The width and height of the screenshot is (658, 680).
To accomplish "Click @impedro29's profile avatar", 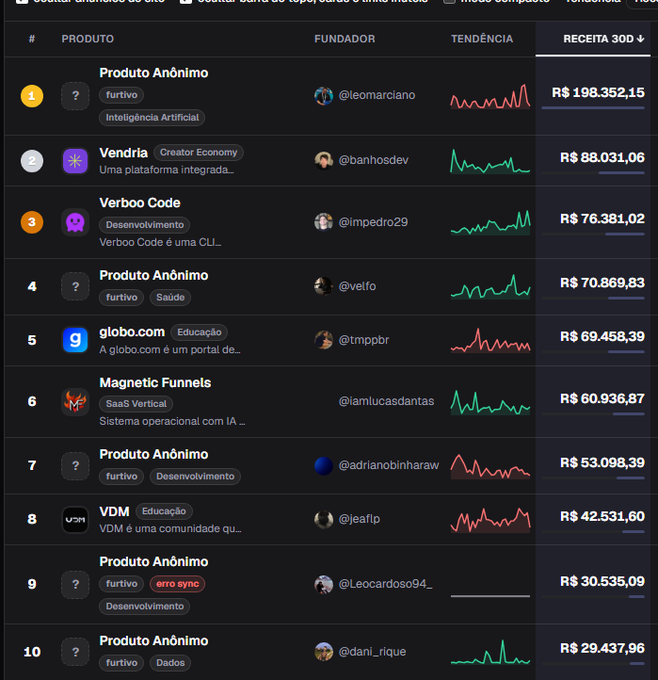I will 324,222.
